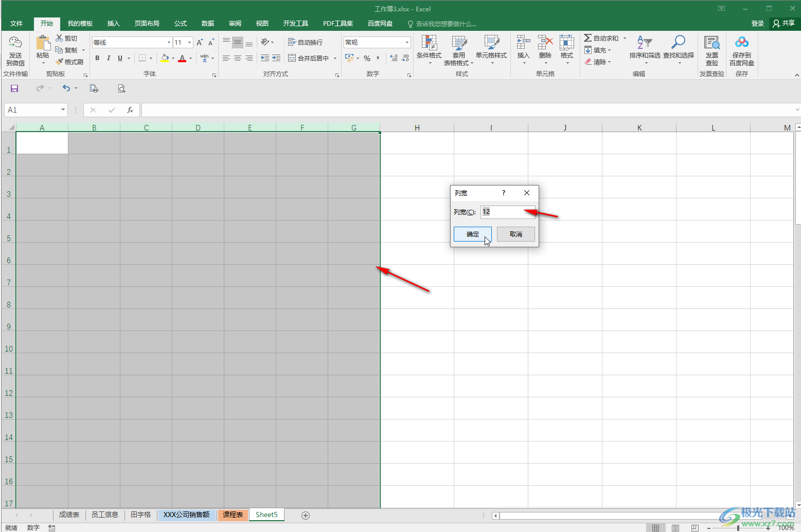Open the Conditional Formatting icon

click(429, 43)
